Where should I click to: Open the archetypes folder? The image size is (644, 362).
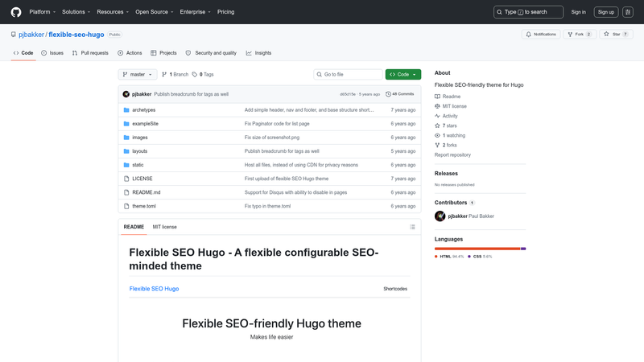click(144, 110)
